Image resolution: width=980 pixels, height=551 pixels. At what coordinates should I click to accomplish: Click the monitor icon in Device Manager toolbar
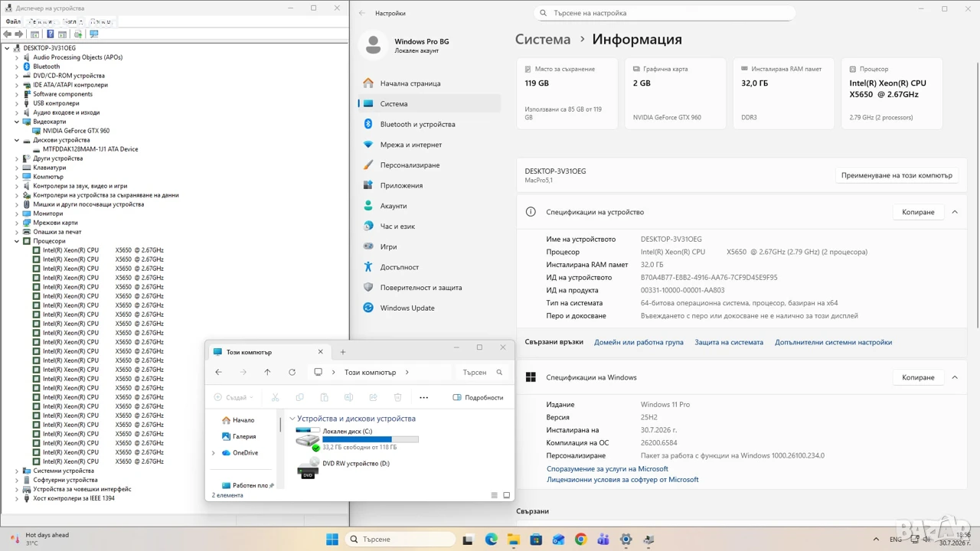coord(94,34)
